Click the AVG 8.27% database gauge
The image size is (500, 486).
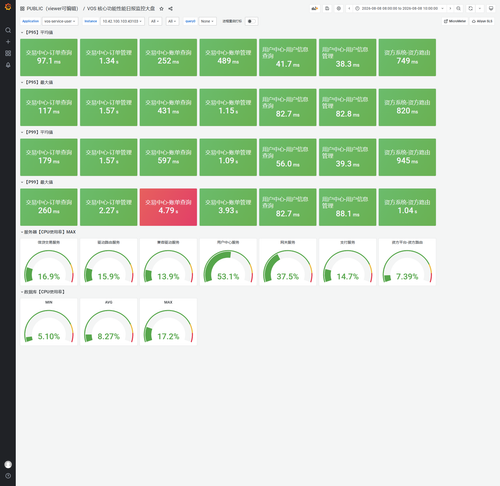[x=109, y=322]
